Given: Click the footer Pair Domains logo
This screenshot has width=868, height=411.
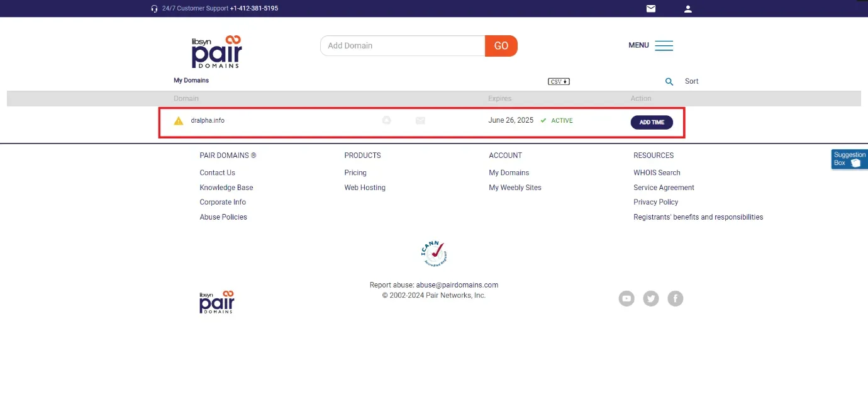Looking at the screenshot, I should (217, 302).
